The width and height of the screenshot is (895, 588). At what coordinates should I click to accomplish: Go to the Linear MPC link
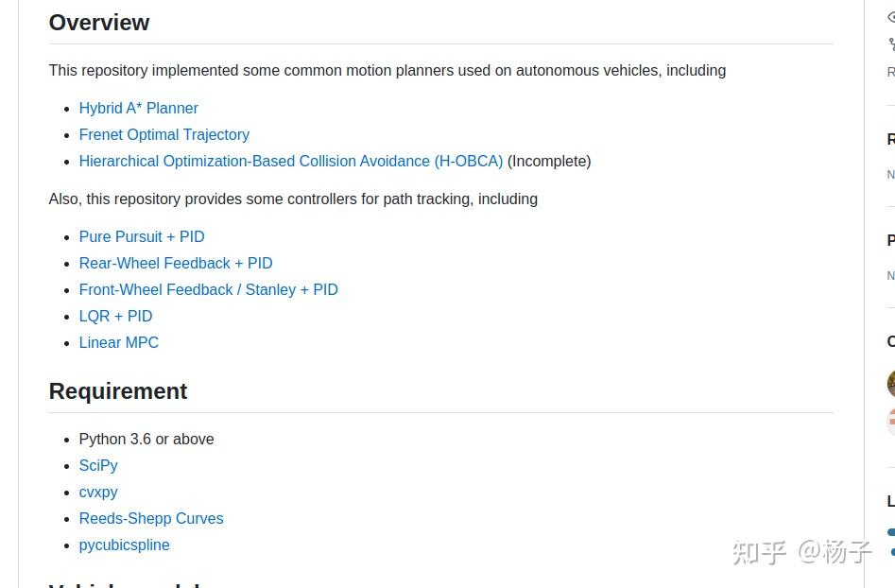pyautogui.click(x=118, y=342)
